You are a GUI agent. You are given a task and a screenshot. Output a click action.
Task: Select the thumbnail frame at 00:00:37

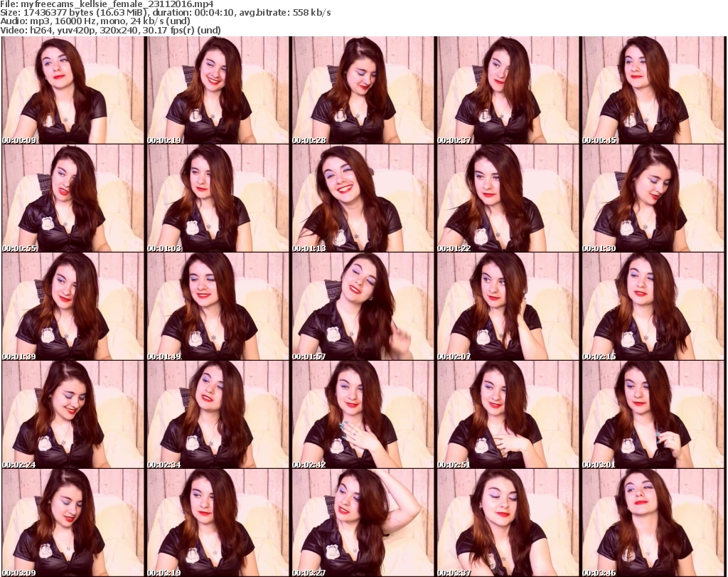(508, 90)
